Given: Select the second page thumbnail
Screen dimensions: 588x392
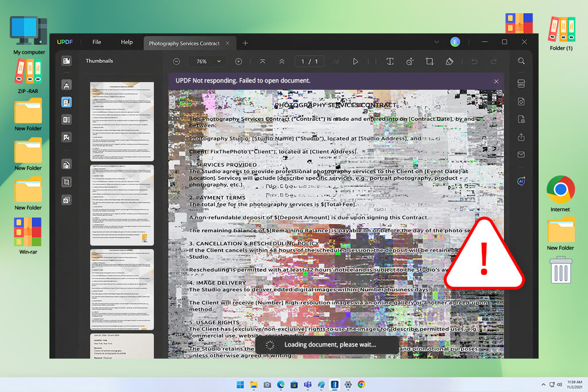Looking at the screenshot, I should (x=122, y=205).
